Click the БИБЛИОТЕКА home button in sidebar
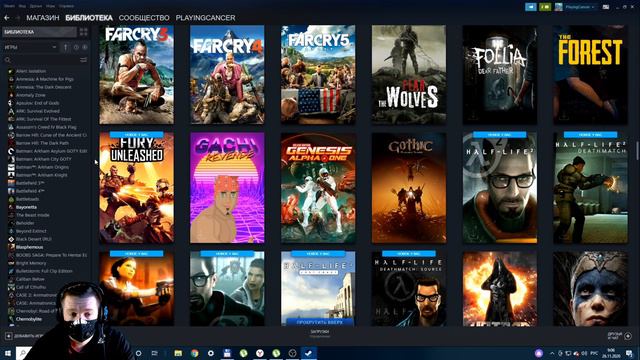 39,32
